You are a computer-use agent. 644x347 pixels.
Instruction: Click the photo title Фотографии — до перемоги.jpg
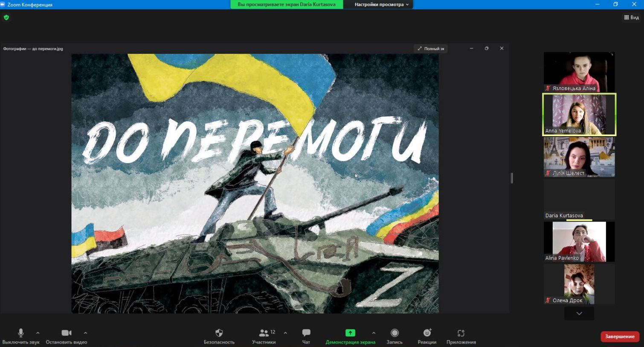pyautogui.click(x=33, y=49)
